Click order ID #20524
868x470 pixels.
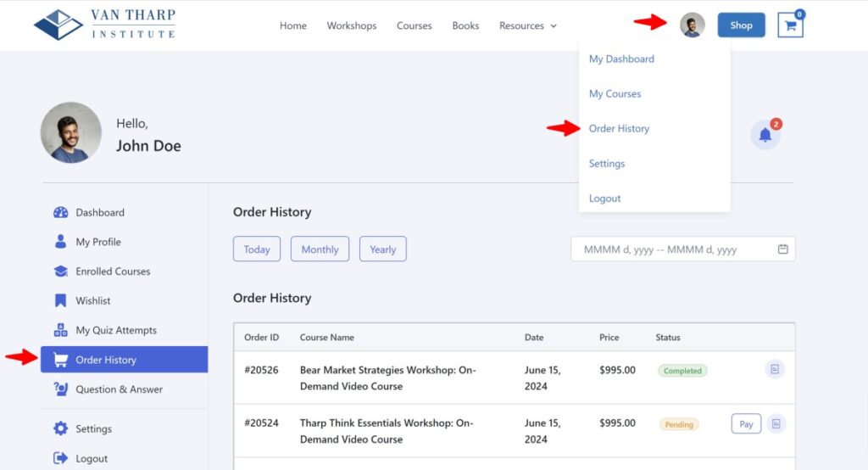point(261,422)
